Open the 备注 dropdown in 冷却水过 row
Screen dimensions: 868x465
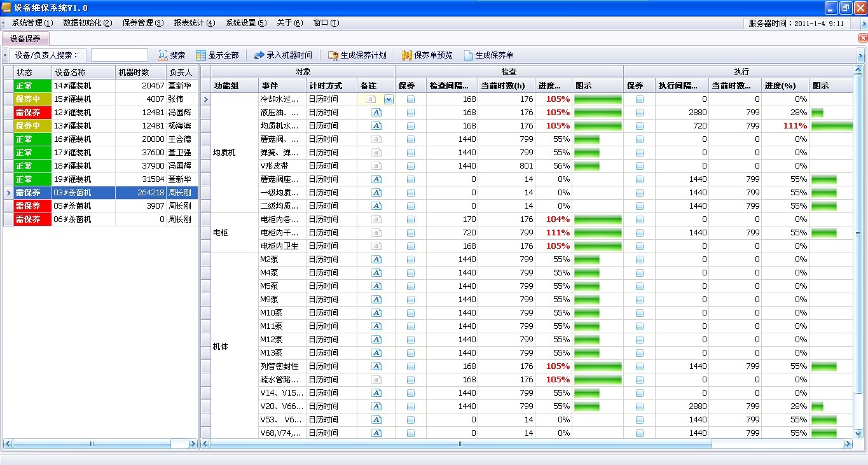(389, 99)
